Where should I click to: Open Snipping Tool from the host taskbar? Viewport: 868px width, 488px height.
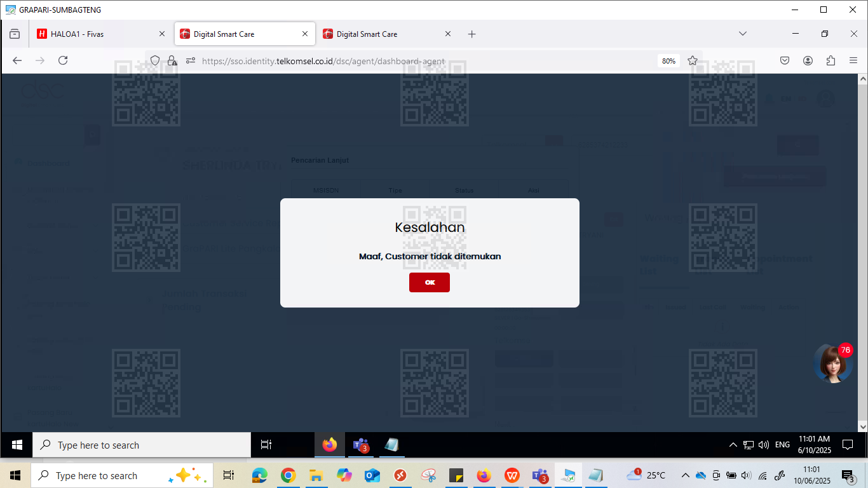click(x=428, y=475)
